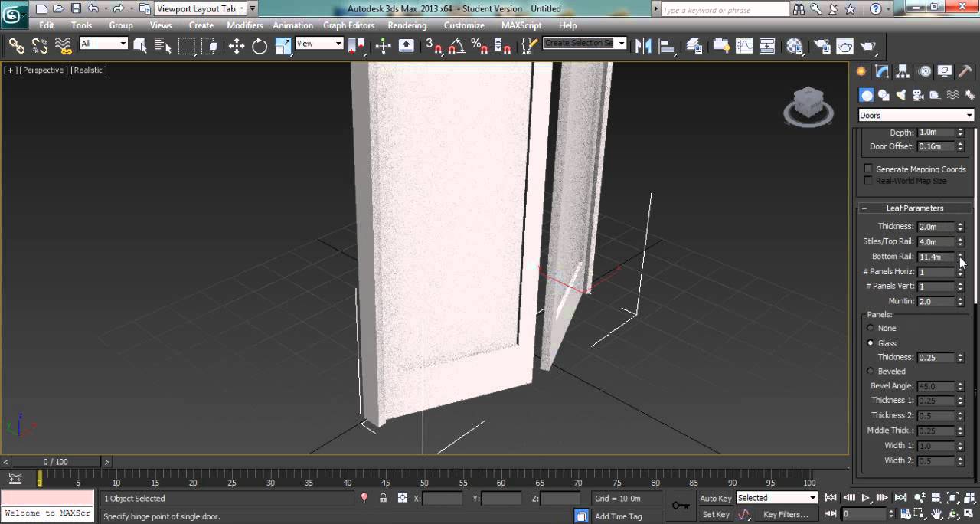
Task: Open the Layer Manager
Action: click(694, 46)
